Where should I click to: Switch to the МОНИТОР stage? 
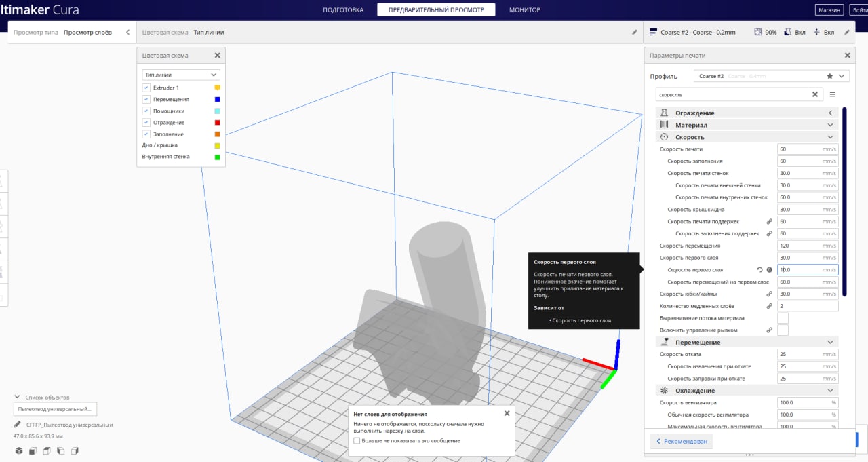coord(525,10)
